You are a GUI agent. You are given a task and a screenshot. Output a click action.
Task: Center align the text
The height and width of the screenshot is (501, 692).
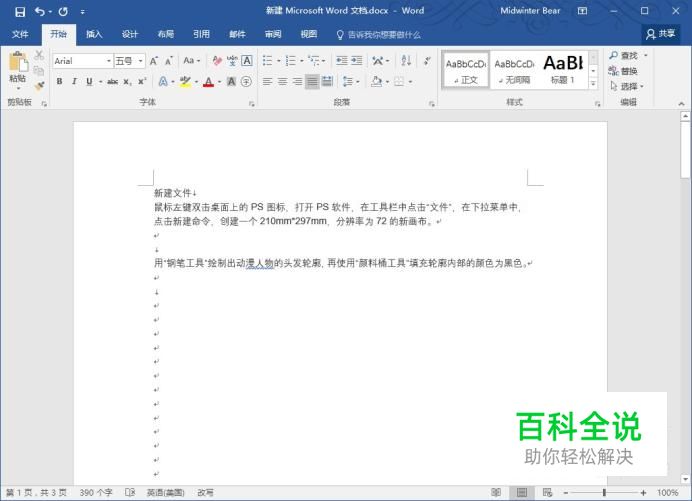282,81
